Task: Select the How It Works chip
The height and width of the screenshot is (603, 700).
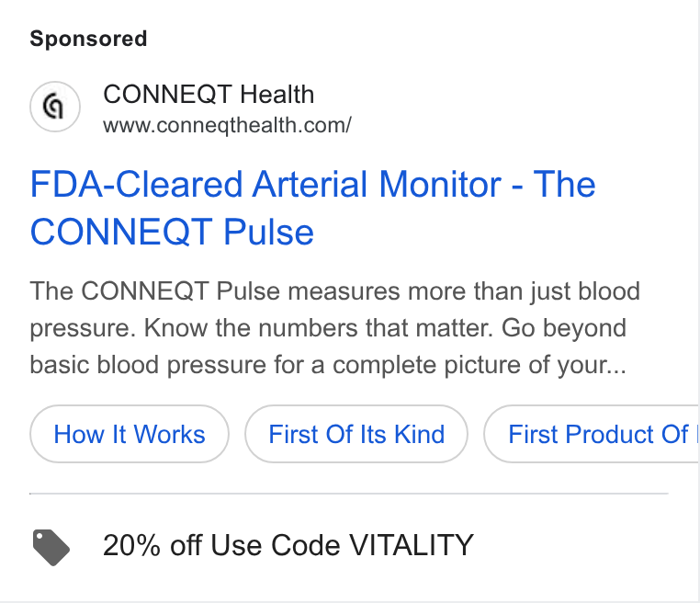Action: point(130,434)
